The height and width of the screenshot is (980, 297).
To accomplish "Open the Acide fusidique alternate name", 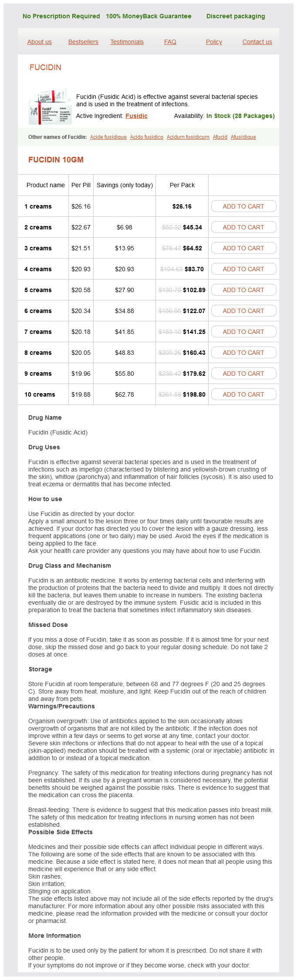I will point(108,137).
